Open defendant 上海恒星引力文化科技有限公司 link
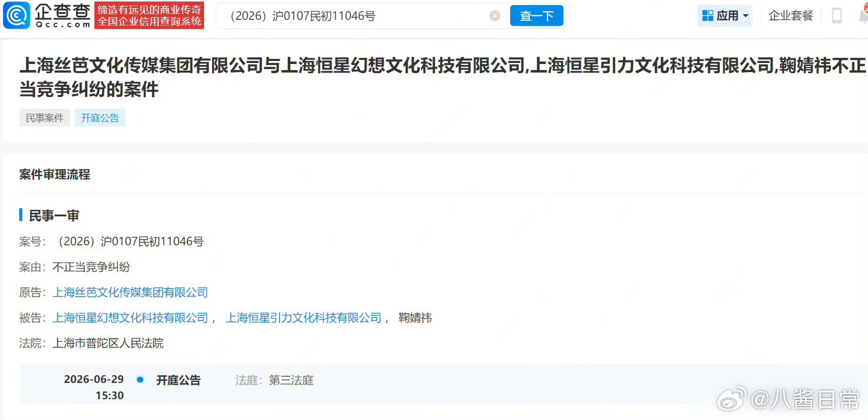868x420 pixels. (x=304, y=318)
